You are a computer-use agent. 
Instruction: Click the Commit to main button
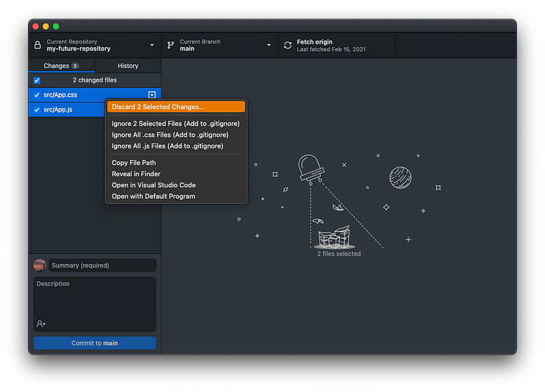click(x=95, y=343)
